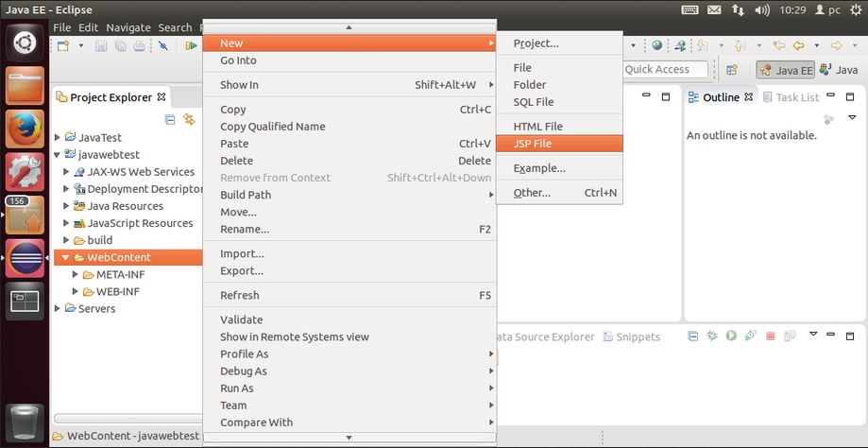The width and height of the screenshot is (868, 448).
Task: Expand the META-INF folder
Action: (x=76, y=274)
